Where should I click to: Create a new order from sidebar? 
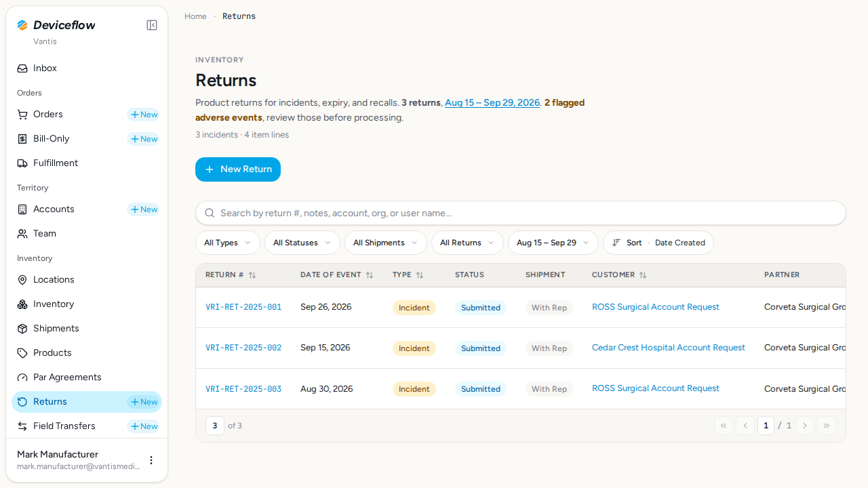point(144,115)
